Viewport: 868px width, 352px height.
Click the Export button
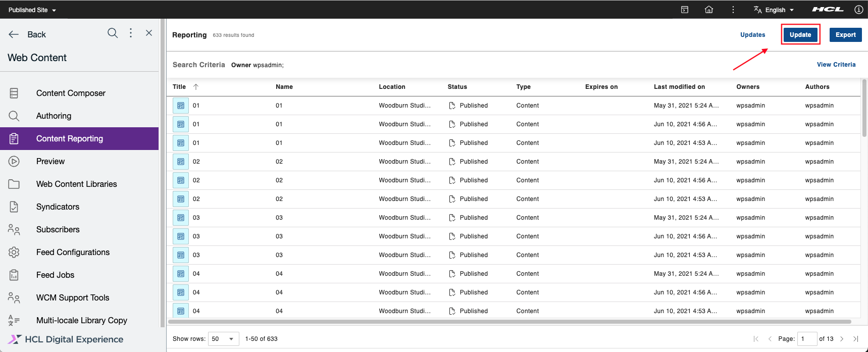[845, 35]
